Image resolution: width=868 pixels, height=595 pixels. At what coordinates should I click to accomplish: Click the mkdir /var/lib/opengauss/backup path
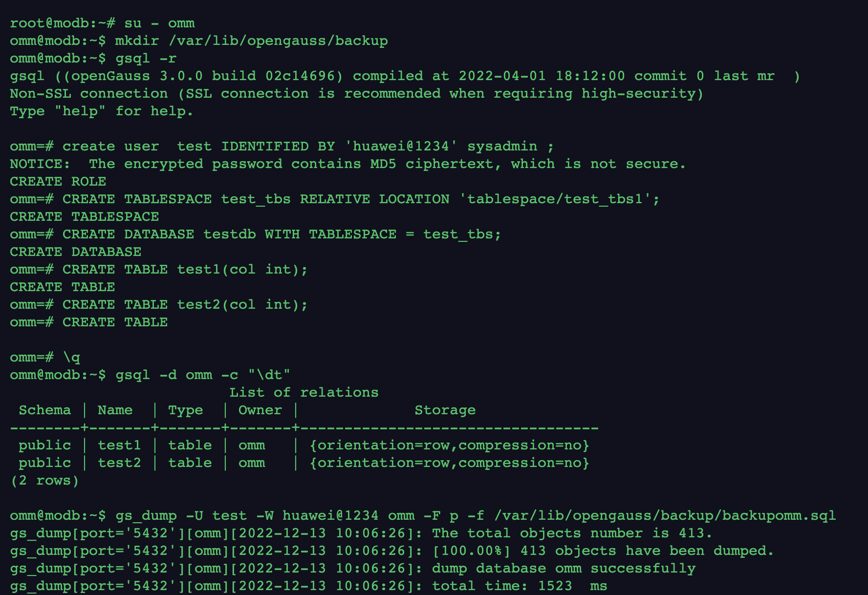(278, 41)
